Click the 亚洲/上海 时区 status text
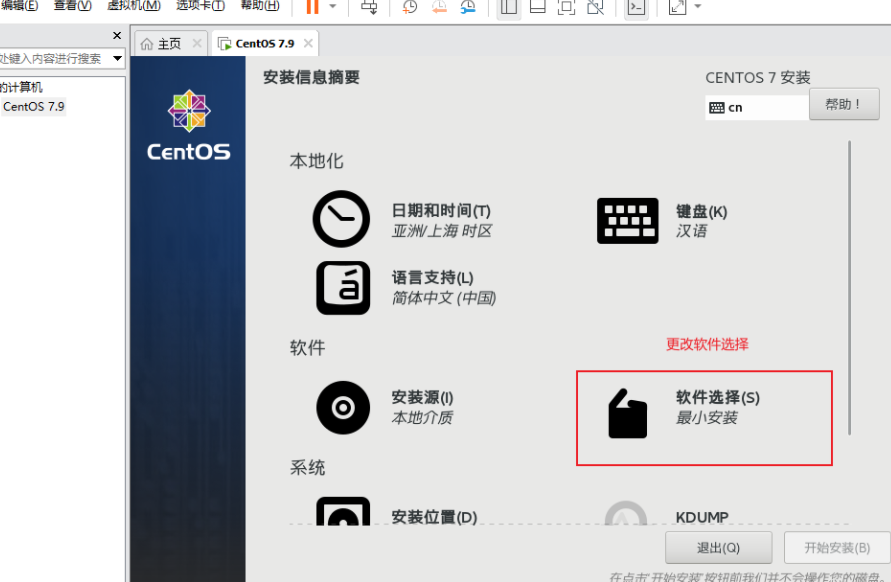The height and width of the screenshot is (582, 891). pos(442,231)
